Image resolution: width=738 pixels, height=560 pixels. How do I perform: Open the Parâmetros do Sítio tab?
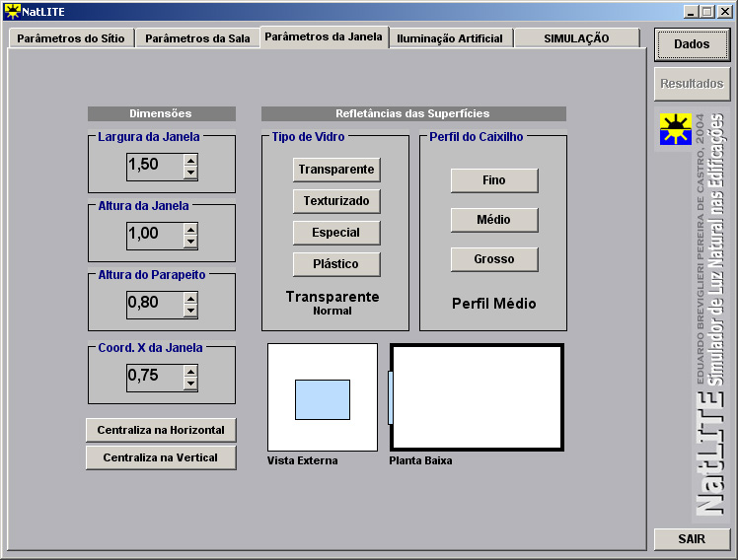click(x=69, y=38)
